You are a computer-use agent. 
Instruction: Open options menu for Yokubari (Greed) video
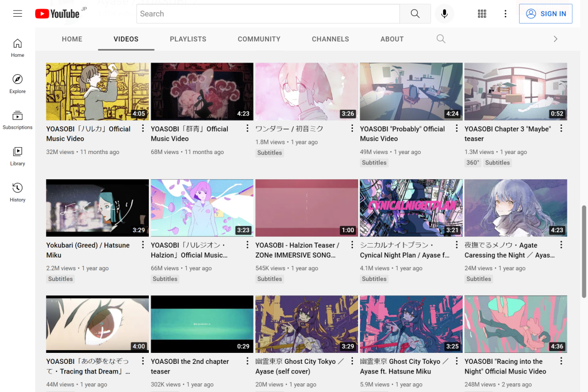click(x=143, y=245)
